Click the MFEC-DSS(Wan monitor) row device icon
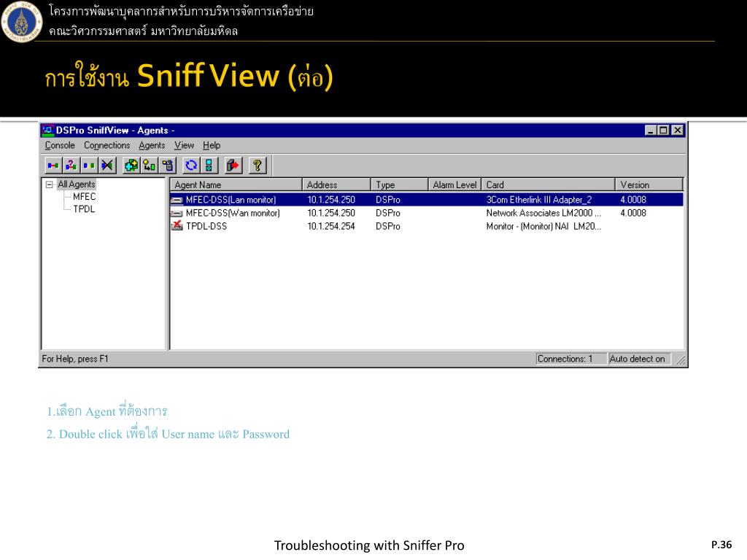The height and width of the screenshot is (560, 747). pyautogui.click(x=177, y=214)
